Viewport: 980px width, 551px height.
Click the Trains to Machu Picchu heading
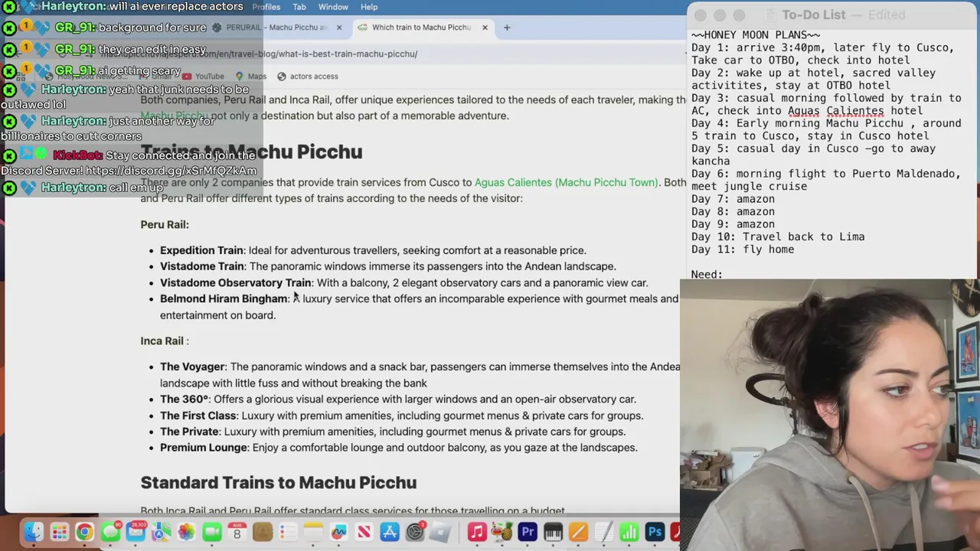click(251, 152)
